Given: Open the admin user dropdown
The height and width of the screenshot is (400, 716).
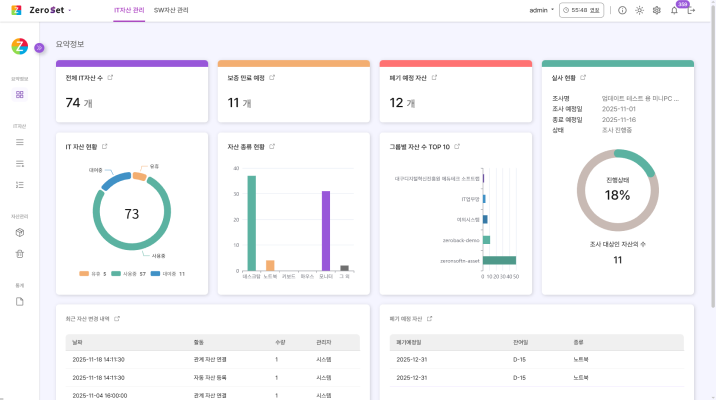Looking at the screenshot, I should 541,10.
